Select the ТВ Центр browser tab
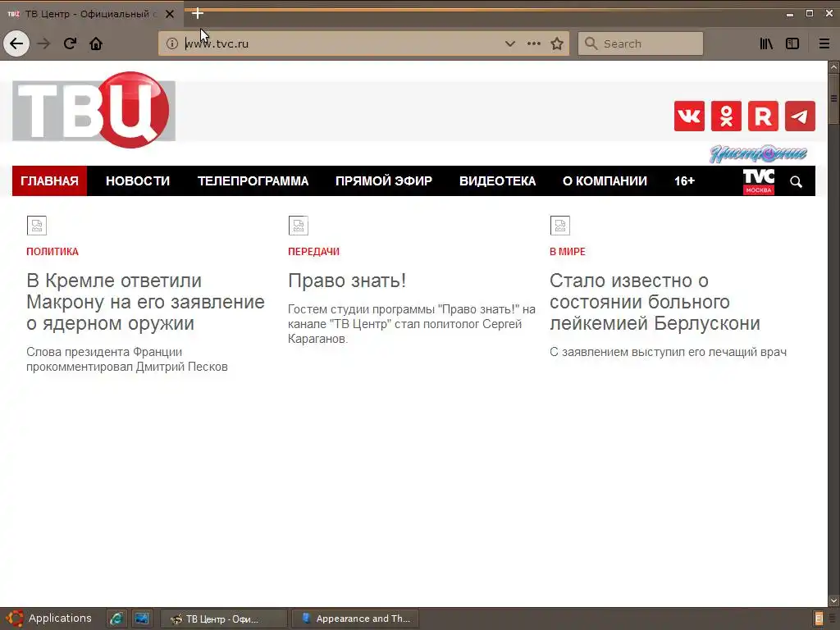 (x=91, y=14)
